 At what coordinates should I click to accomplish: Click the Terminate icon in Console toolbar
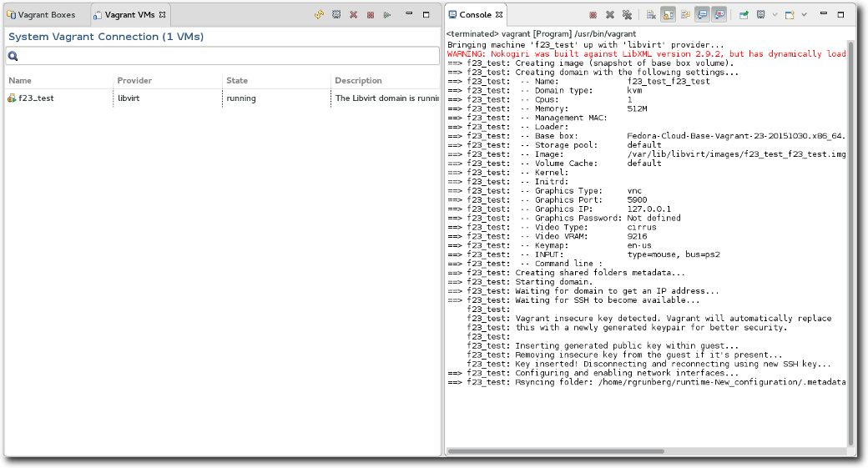point(593,15)
